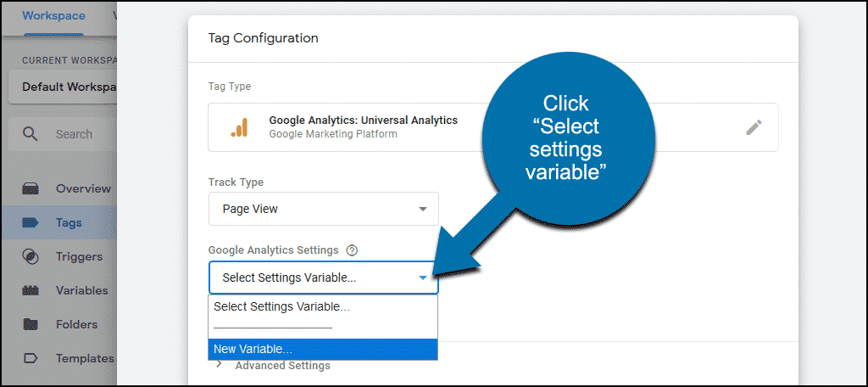
Task: Open the Track Type Page View dropdown
Action: tap(323, 209)
